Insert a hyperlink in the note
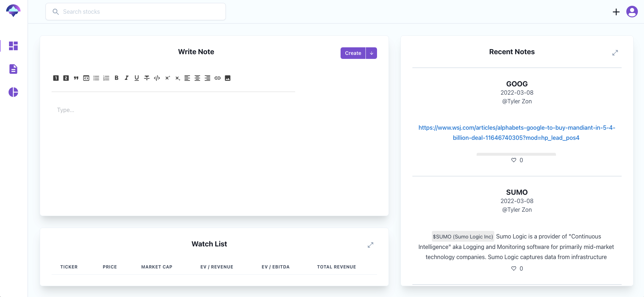 218,78
